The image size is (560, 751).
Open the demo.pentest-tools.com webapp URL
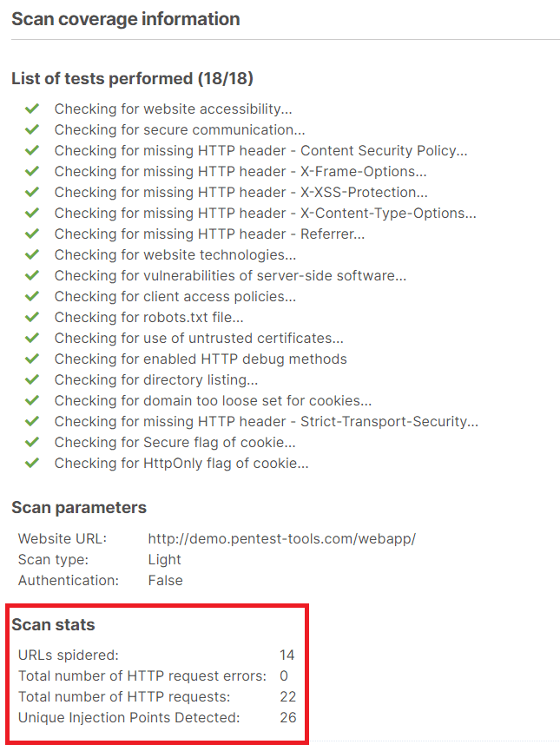click(281, 538)
